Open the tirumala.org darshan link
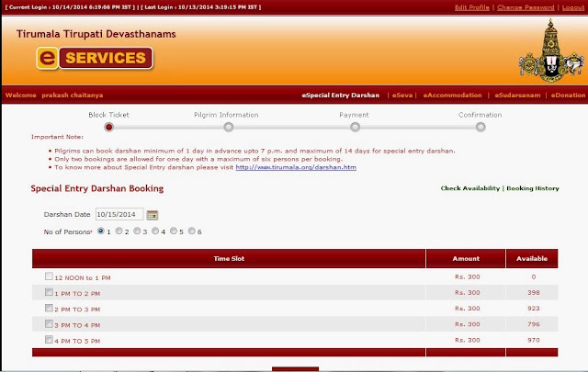The width and height of the screenshot is (588, 372). pos(296,167)
